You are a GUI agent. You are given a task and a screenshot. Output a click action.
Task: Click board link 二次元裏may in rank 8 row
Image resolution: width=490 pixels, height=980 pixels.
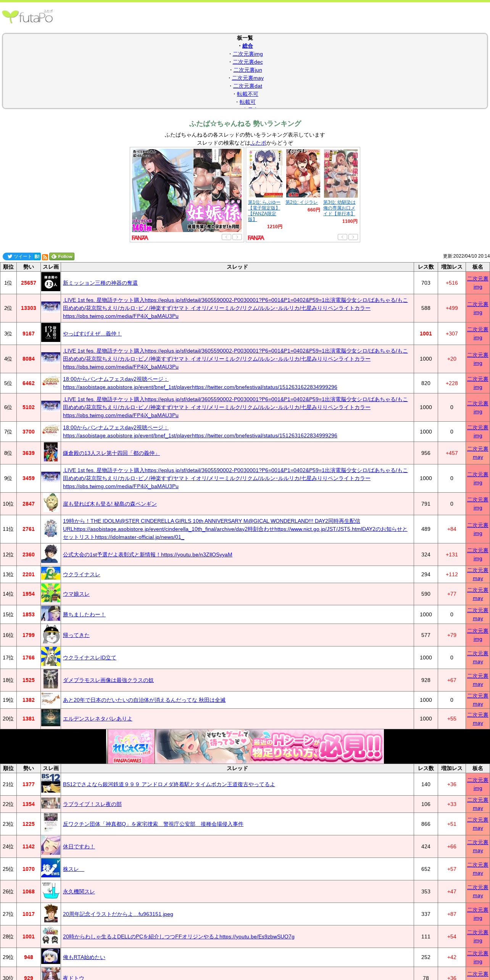tap(478, 453)
